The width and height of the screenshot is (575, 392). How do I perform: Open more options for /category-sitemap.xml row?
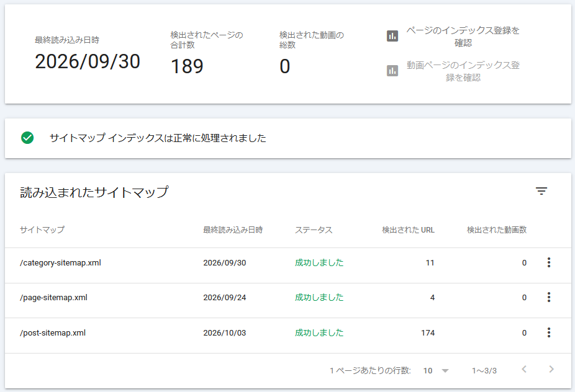(x=548, y=262)
